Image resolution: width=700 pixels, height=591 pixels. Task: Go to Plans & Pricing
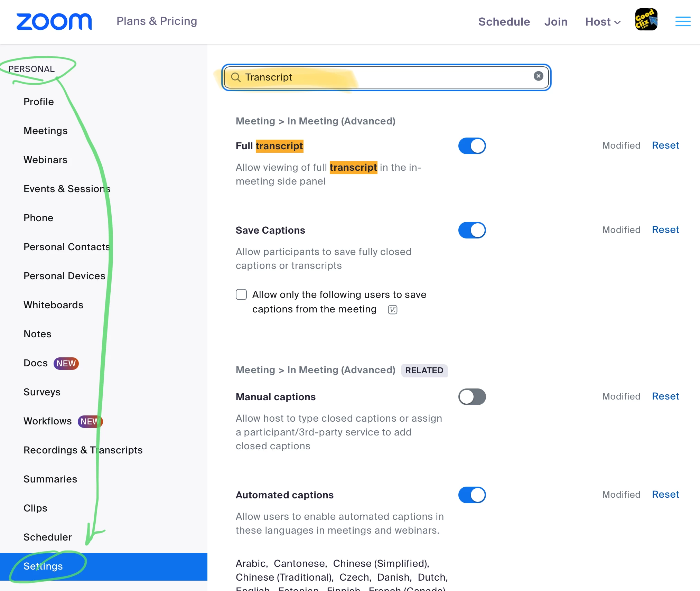click(157, 21)
